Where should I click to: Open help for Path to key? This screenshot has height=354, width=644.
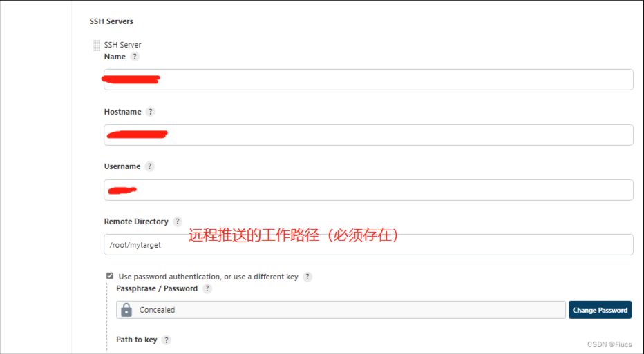pyautogui.click(x=166, y=340)
